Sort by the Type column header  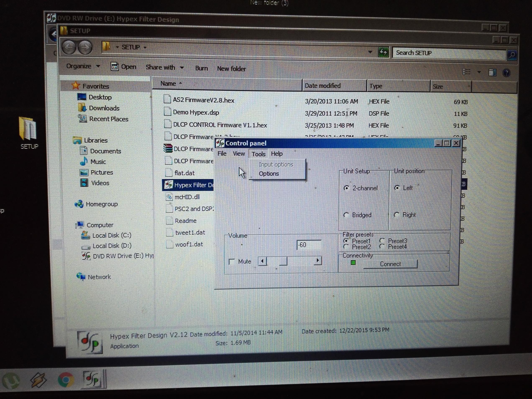[x=398, y=86]
